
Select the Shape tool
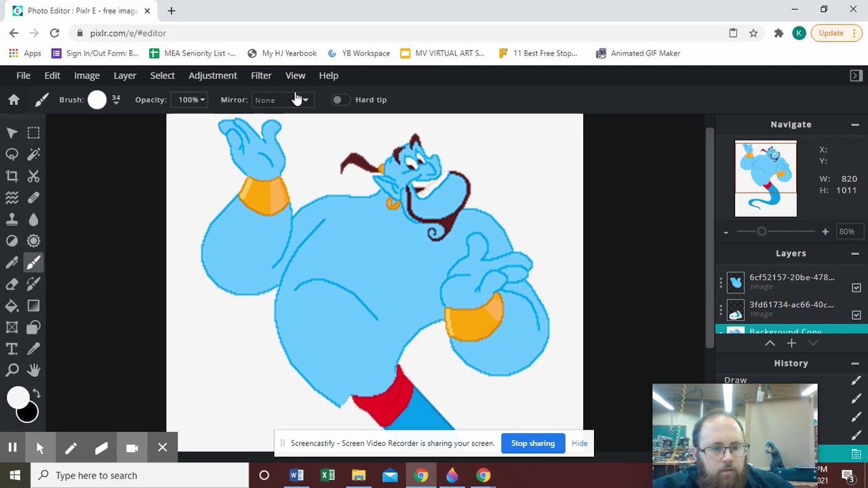(33, 328)
